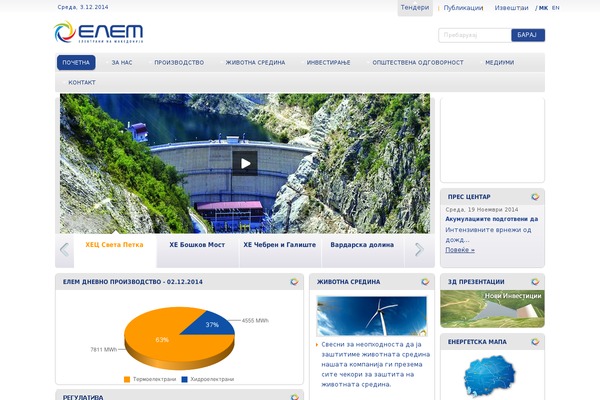600x400 pixels.
Task: Open the Тендери top link
Action: pyautogui.click(x=415, y=7)
